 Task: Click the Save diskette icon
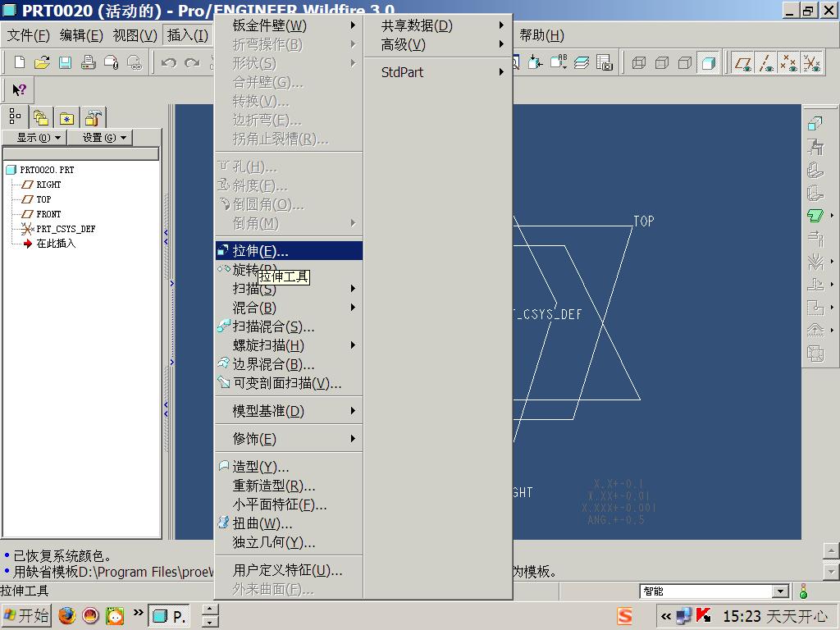(x=65, y=62)
